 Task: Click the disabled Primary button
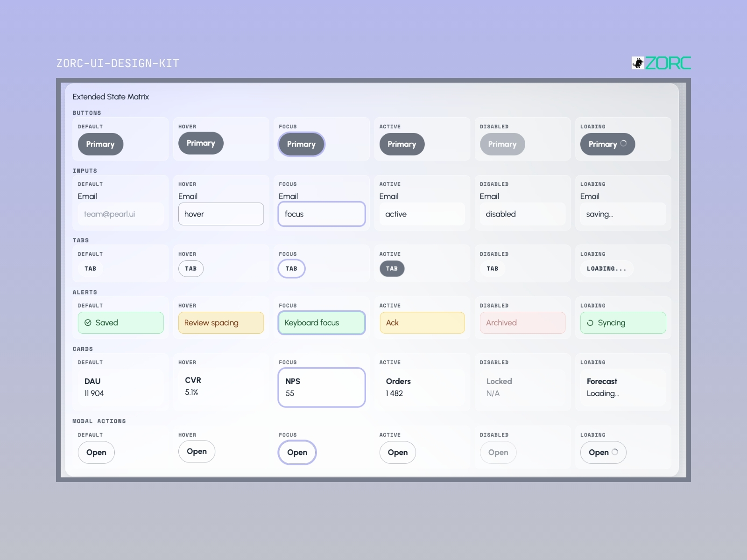click(x=502, y=144)
